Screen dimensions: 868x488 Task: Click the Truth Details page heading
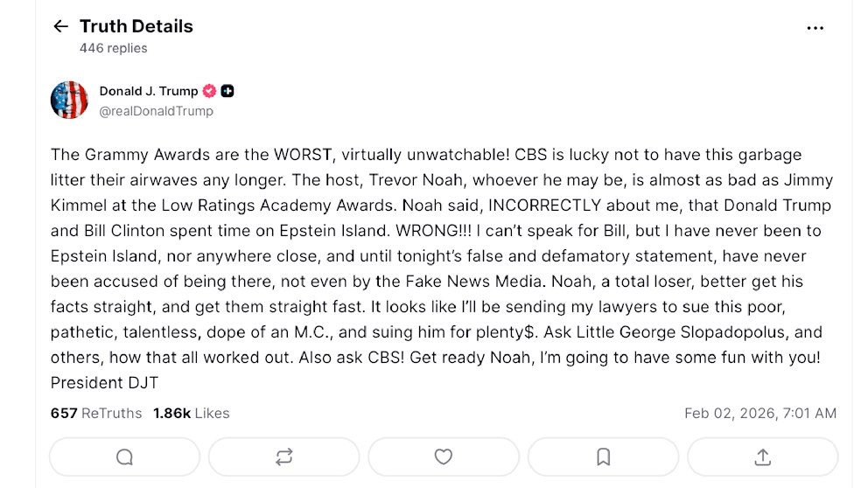[136, 26]
